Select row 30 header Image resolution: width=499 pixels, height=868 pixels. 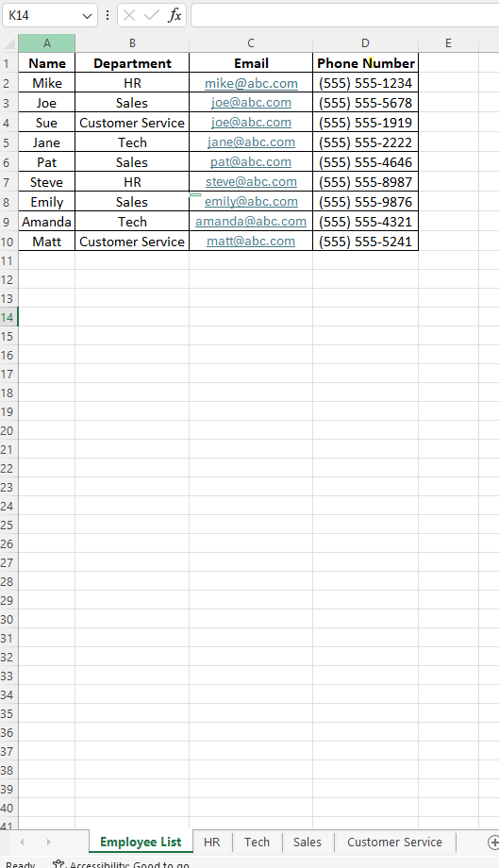(8, 620)
